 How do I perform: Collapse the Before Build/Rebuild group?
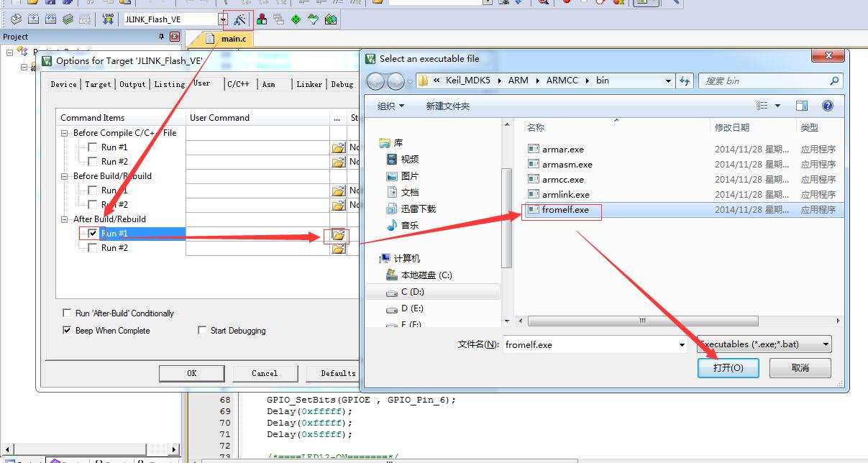click(x=65, y=176)
